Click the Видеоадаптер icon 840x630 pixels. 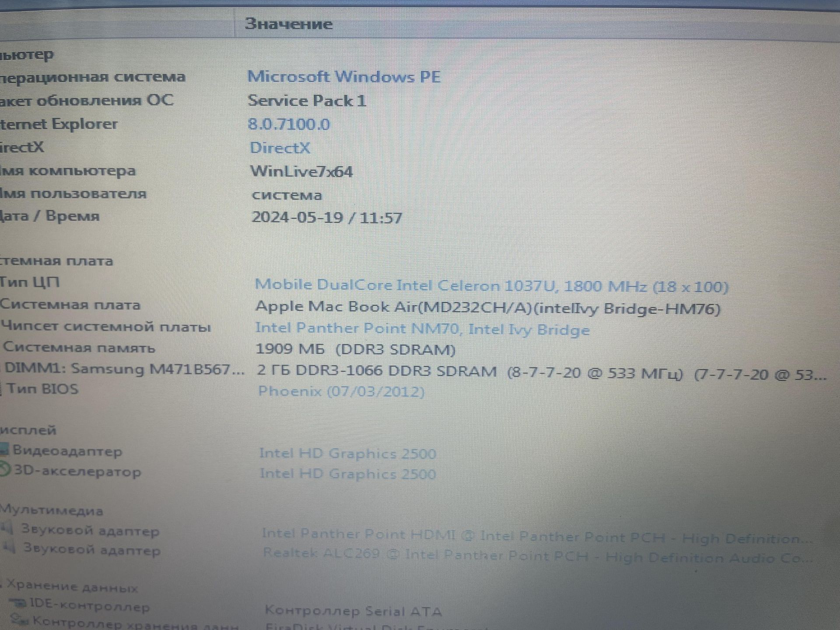point(4,449)
